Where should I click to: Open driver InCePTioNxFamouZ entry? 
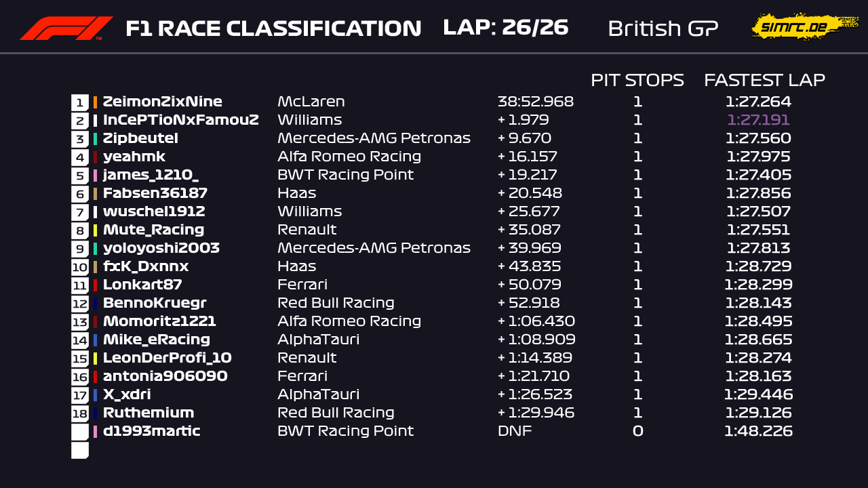[x=180, y=120]
